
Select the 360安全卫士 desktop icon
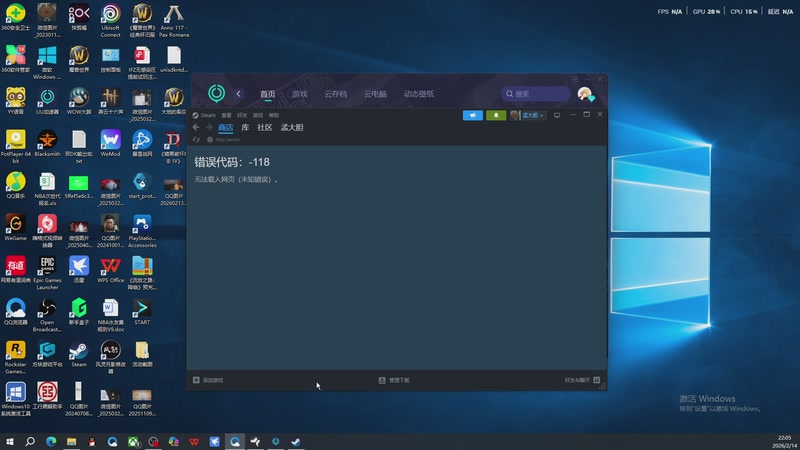coord(16,17)
